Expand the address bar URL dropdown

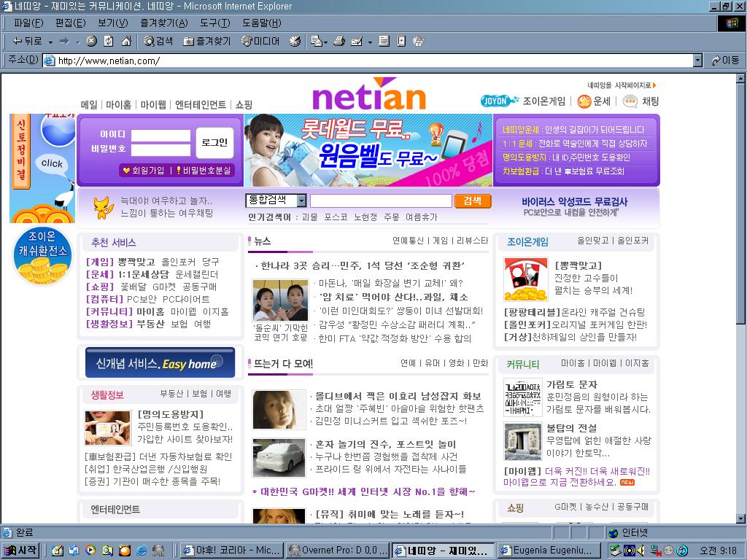(697, 61)
